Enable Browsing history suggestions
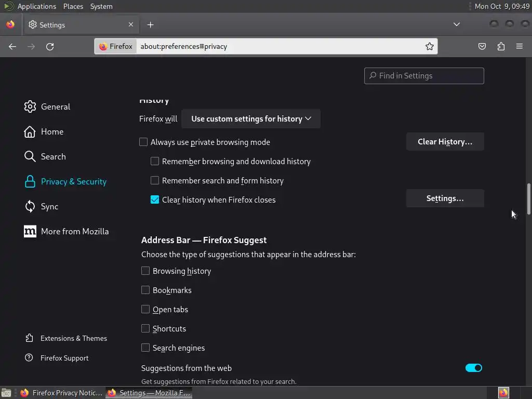Screen dimensions: 532x399 [145, 271]
